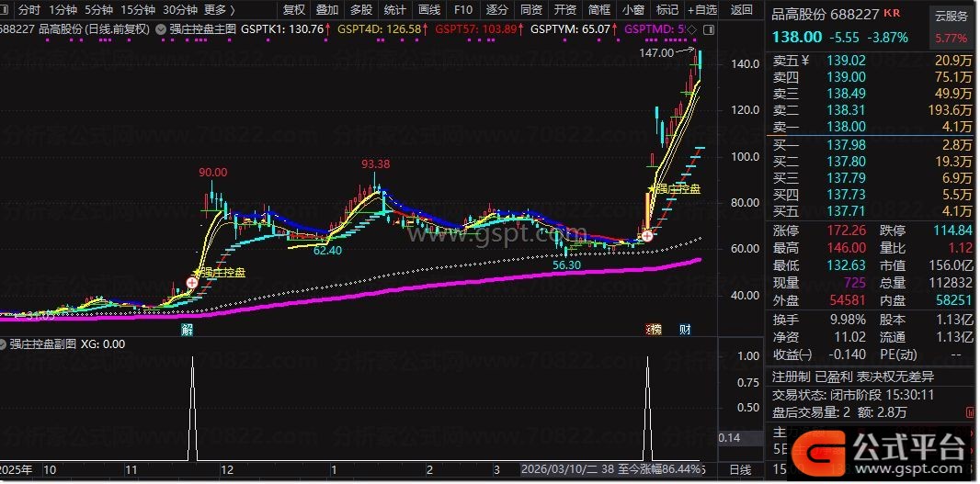Image resolution: width=980 pixels, height=484 pixels.
Task: Click the ¥ icon next to 卖五
Action: [x=805, y=61]
